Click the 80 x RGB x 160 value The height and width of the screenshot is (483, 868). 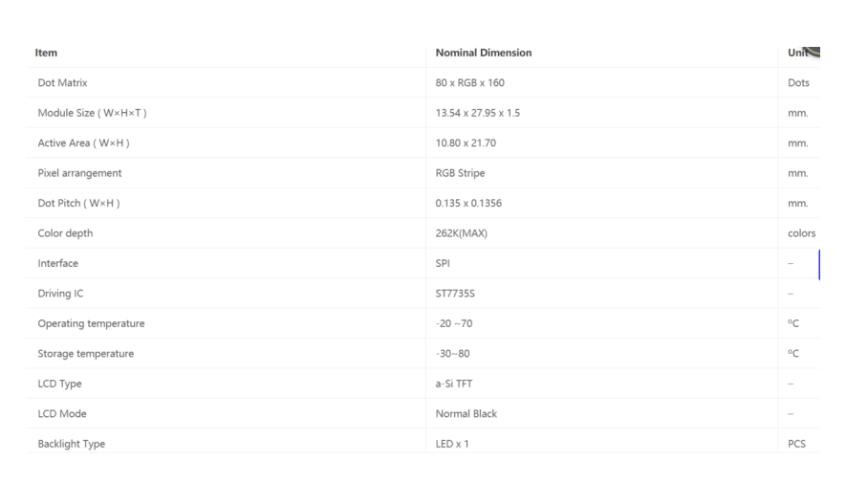(469, 82)
